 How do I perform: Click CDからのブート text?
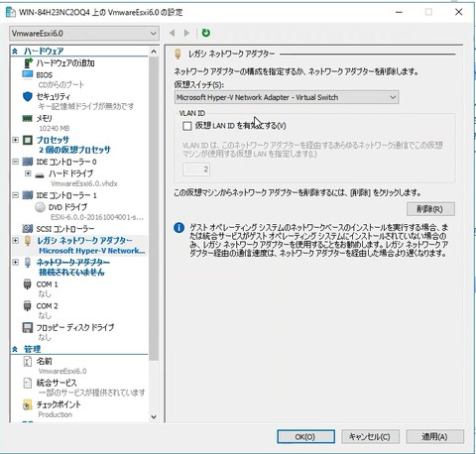[x=61, y=85]
